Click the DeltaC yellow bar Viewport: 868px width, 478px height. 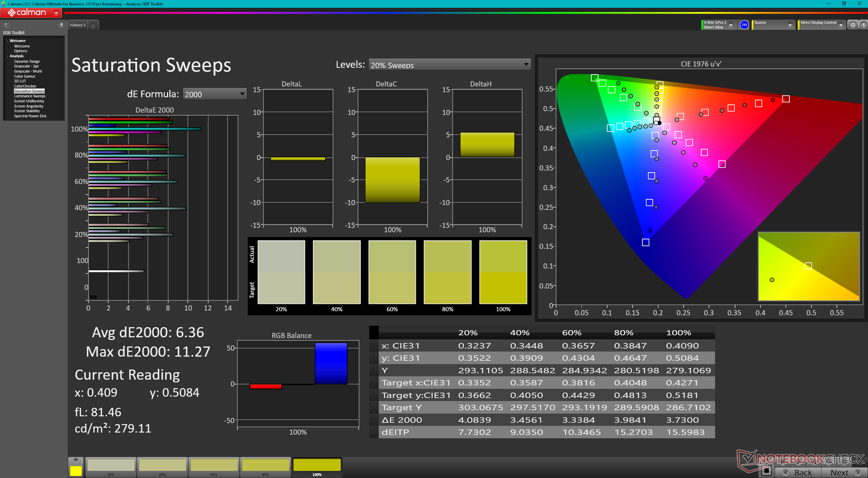click(392, 180)
